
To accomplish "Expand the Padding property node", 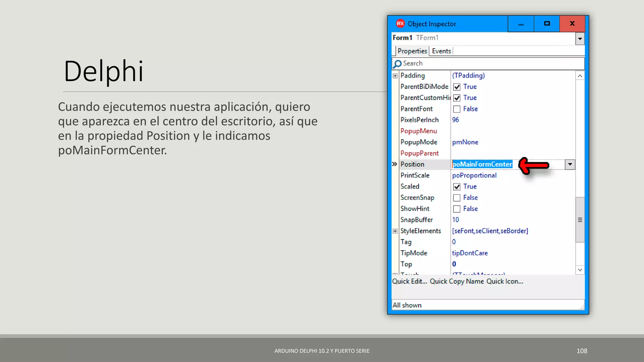I will 395,76.
